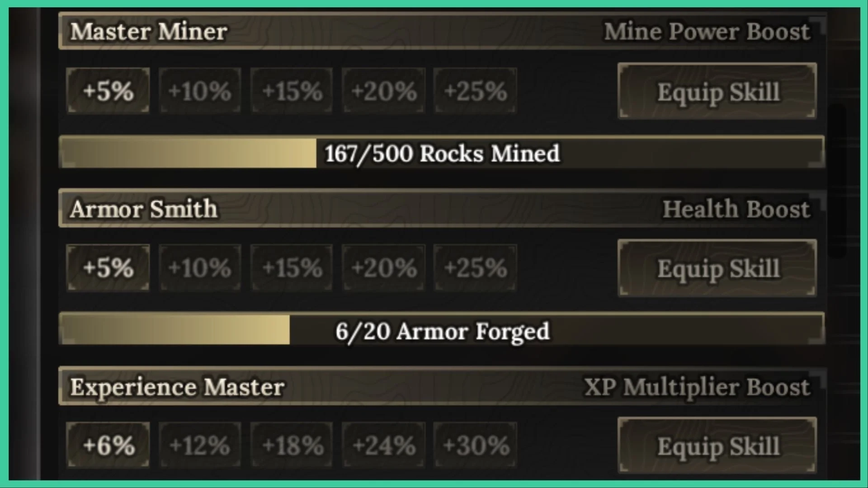Click Experience Master +12% tier
Screen dimensions: 868x488
point(200,445)
